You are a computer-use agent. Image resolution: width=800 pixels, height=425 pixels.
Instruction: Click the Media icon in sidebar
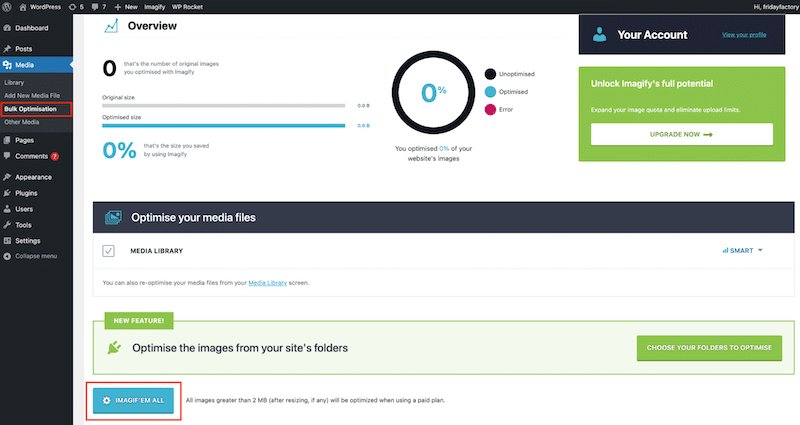click(7, 65)
